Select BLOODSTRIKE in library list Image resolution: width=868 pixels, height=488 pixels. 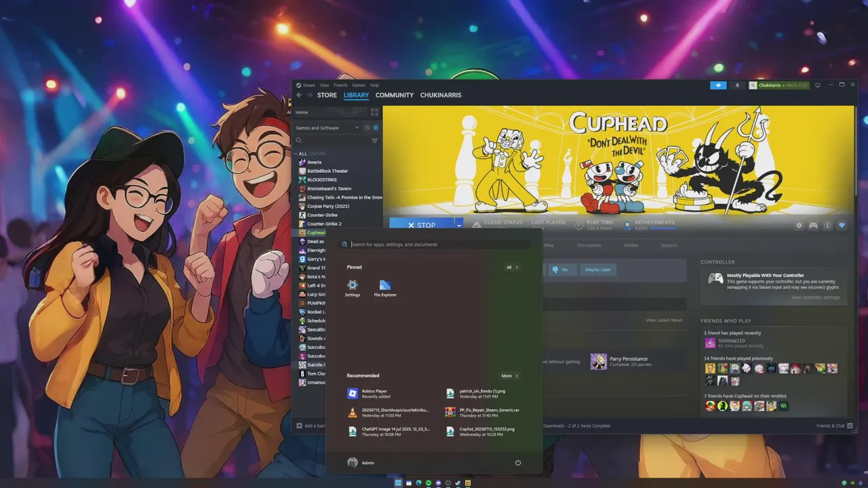(322, 180)
